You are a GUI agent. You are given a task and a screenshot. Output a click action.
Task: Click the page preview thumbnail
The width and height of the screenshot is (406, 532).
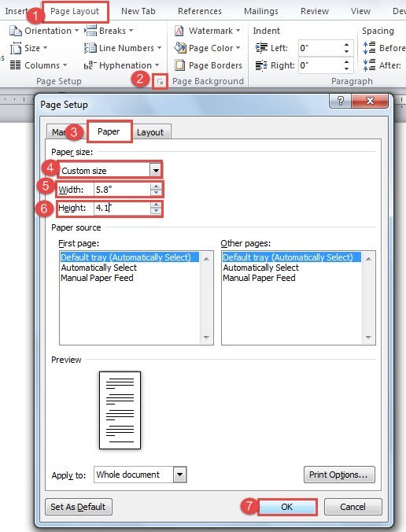point(120,410)
